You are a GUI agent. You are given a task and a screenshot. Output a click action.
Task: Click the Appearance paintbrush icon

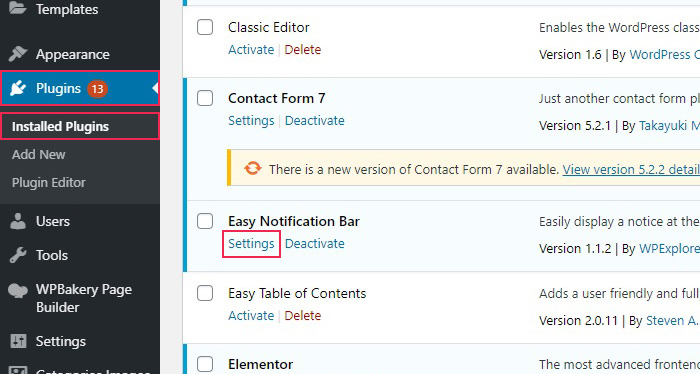18,54
